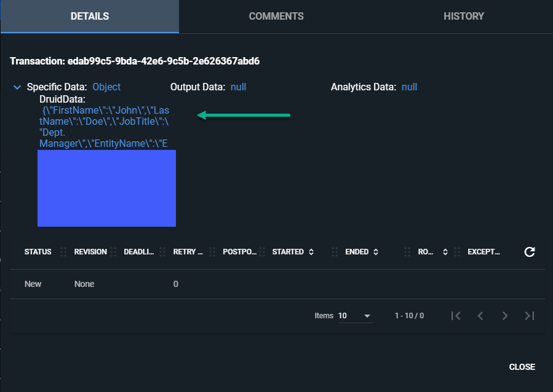The height and width of the screenshot is (392, 553).
Task: Click the next page arrow icon
Action: click(x=505, y=315)
